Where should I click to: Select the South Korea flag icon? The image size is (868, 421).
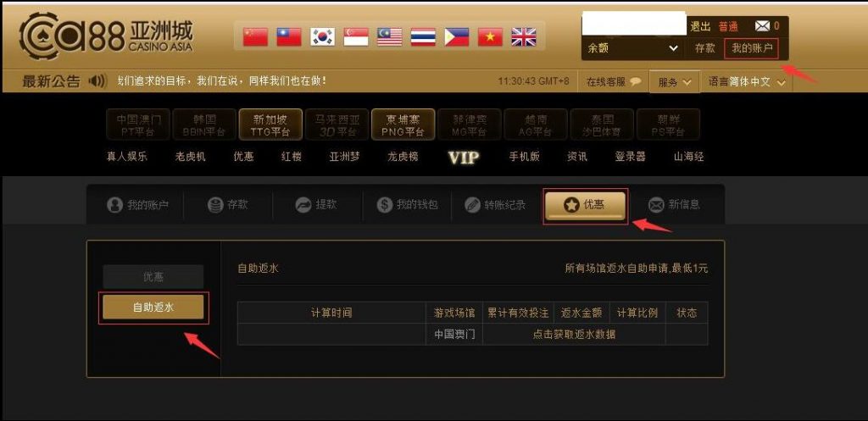click(322, 37)
